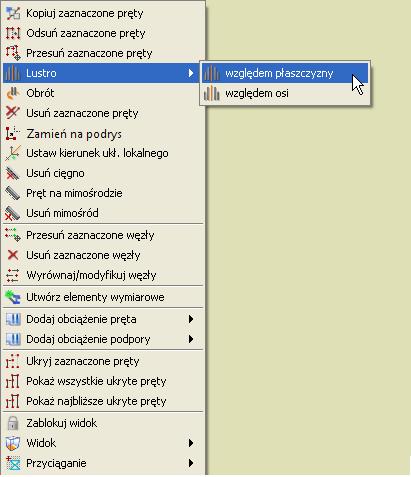
Task: Click the Usuń mimośród icon
Action: [13, 213]
